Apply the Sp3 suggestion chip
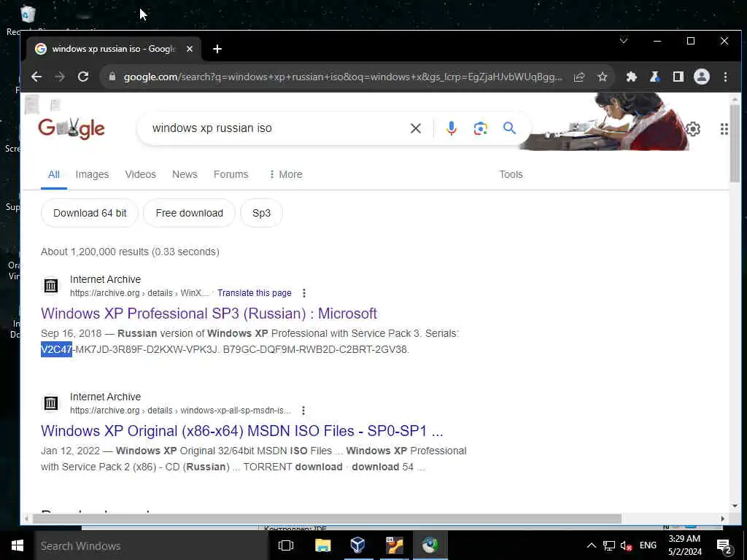The image size is (747, 560). (262, 213)
